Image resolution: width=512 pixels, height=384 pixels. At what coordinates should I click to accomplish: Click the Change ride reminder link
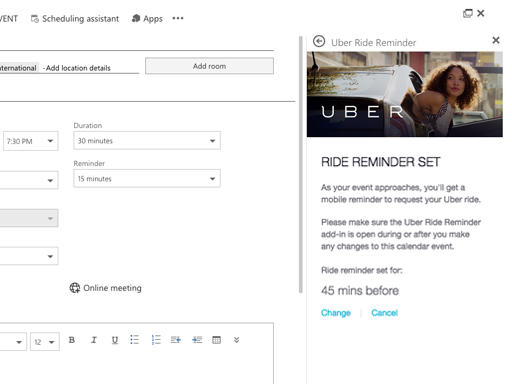tap(336, 313)
